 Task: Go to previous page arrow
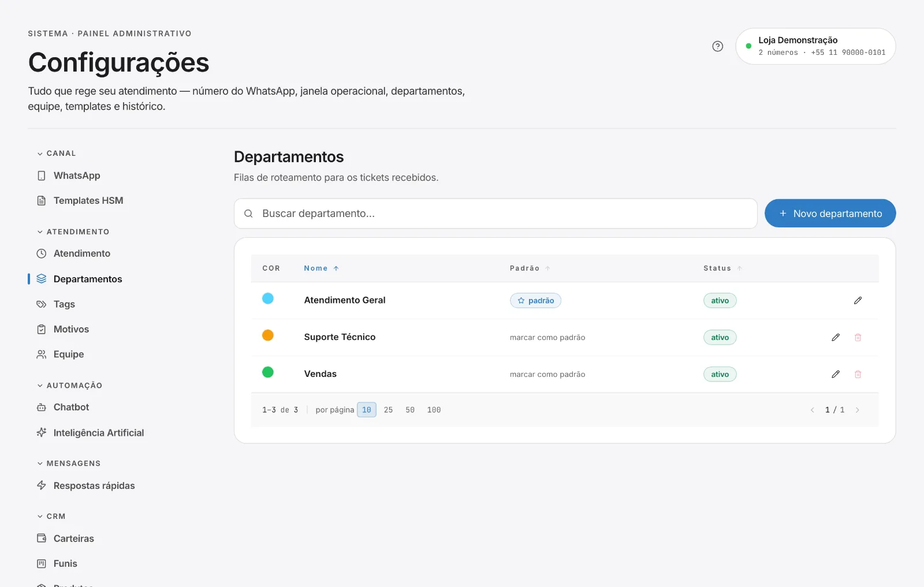click(812, 410)
